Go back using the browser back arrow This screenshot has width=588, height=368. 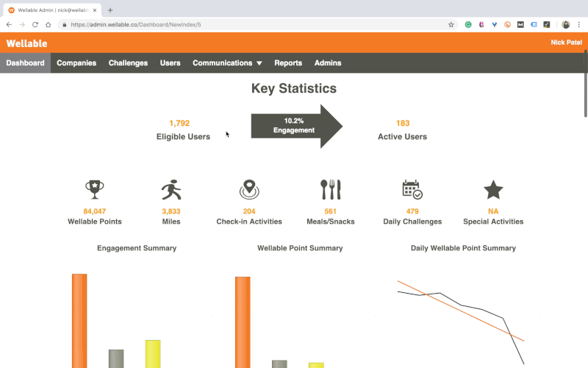coord(9,25)
